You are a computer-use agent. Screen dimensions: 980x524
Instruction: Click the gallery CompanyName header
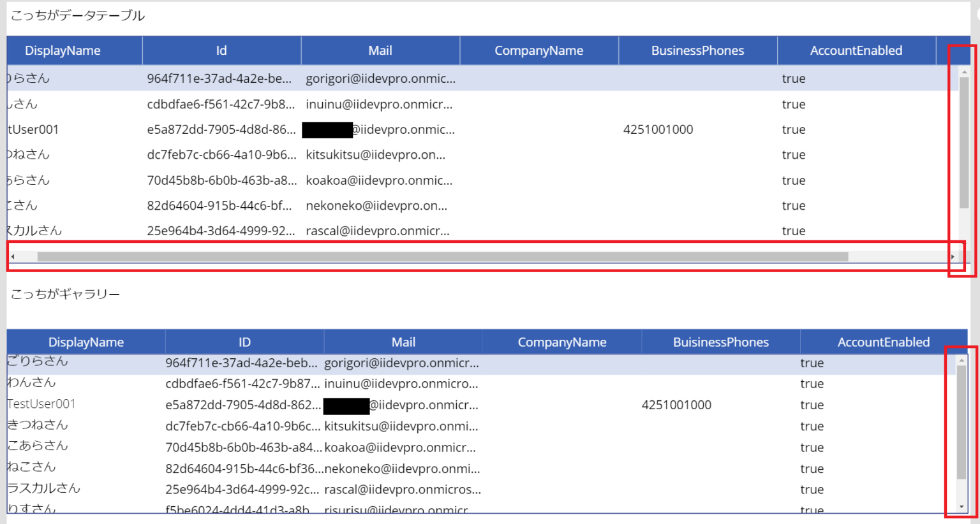562,342
